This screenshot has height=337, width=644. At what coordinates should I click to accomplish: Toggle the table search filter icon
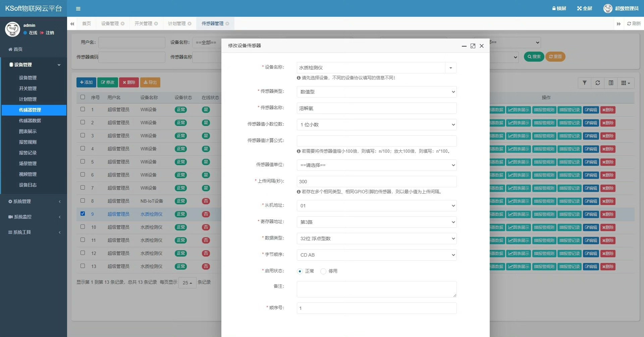(585, 83)
